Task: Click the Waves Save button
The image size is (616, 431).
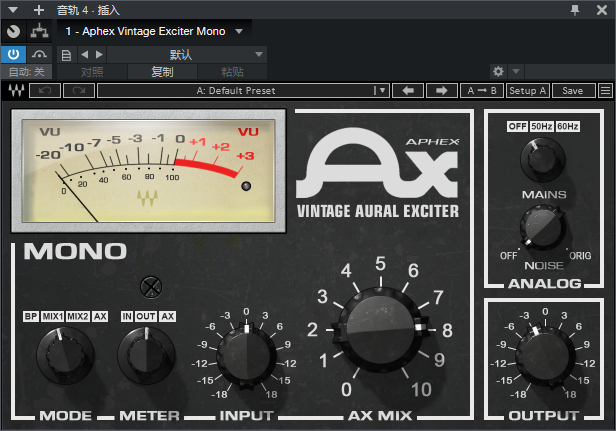Action: click(572, 91)
